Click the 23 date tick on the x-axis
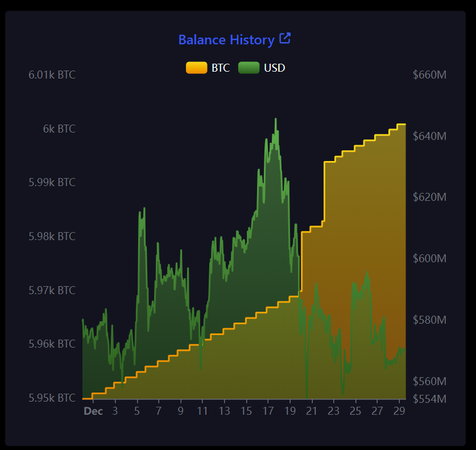The image size is (476, 450). pyautogui.click(x=333, y=411)
